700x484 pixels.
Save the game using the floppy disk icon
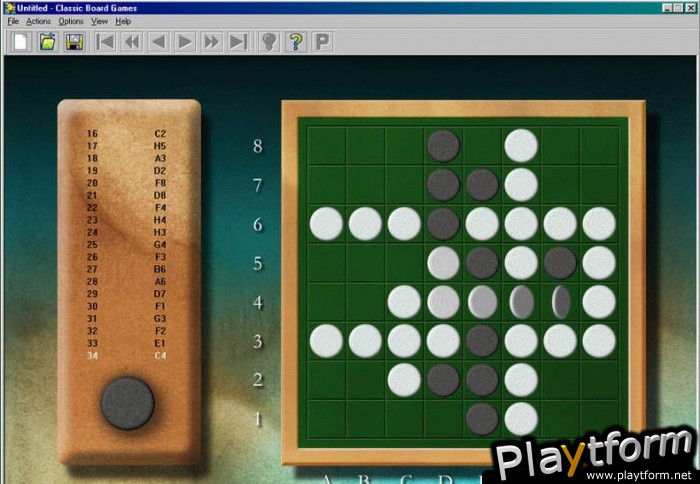[x=74, y=42]
